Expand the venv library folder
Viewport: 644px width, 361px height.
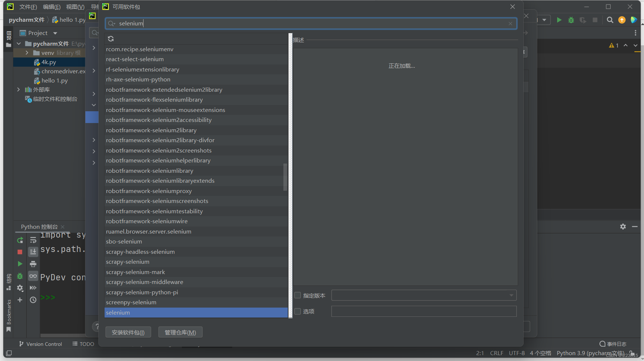pos(27,53)
